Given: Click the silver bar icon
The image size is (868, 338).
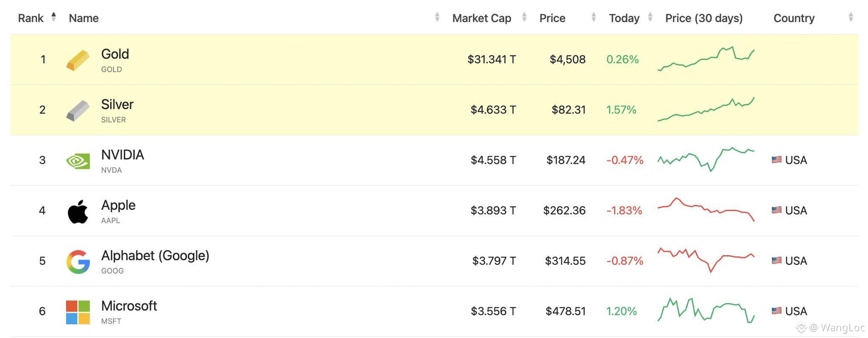Looking at the screenshot, I should coord(78,110).
